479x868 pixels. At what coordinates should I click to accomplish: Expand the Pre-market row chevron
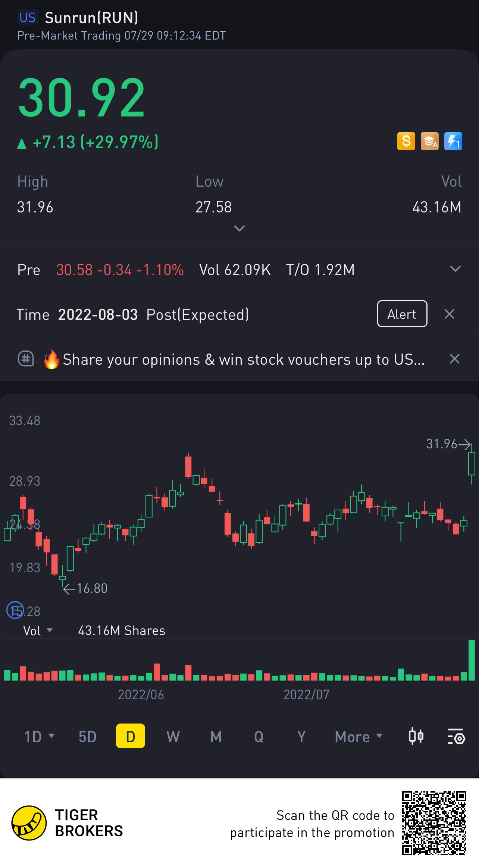pos(455,269)
